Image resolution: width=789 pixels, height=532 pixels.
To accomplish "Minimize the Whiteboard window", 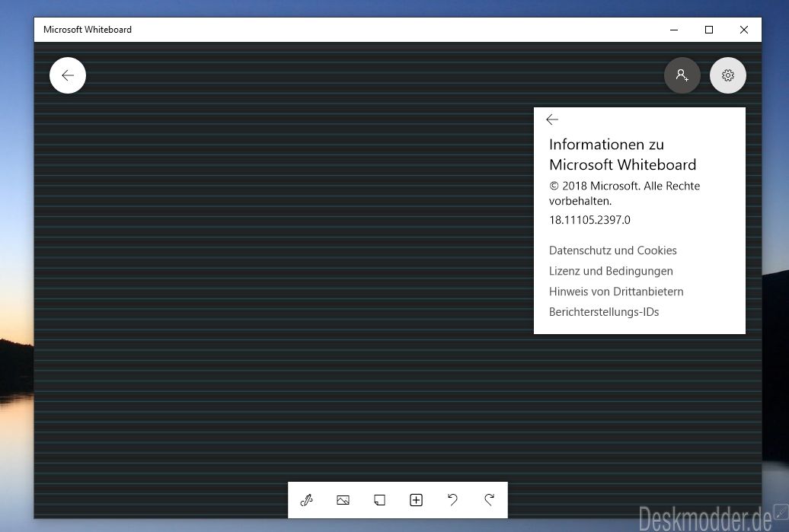I will 674,30.
